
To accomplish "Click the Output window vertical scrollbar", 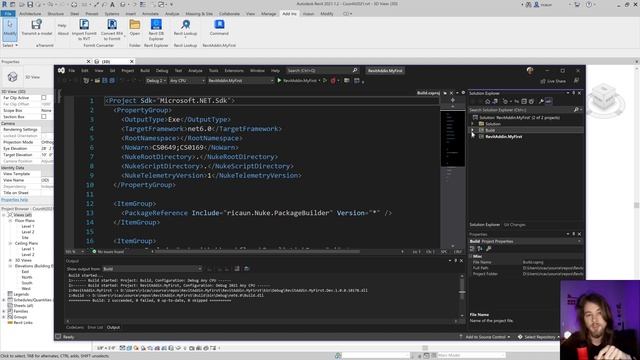I will [462, 295].
